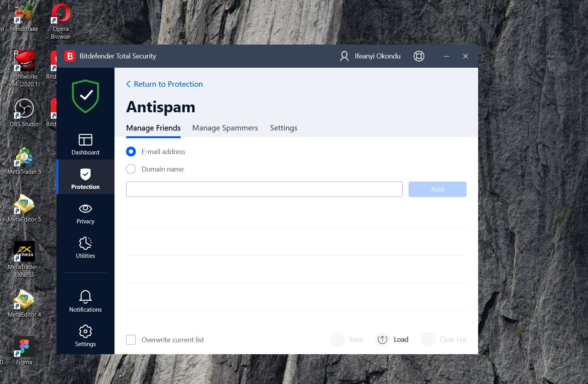Select the Manage Friends tab
Screen dimensions: 588x384
[153, 128]
